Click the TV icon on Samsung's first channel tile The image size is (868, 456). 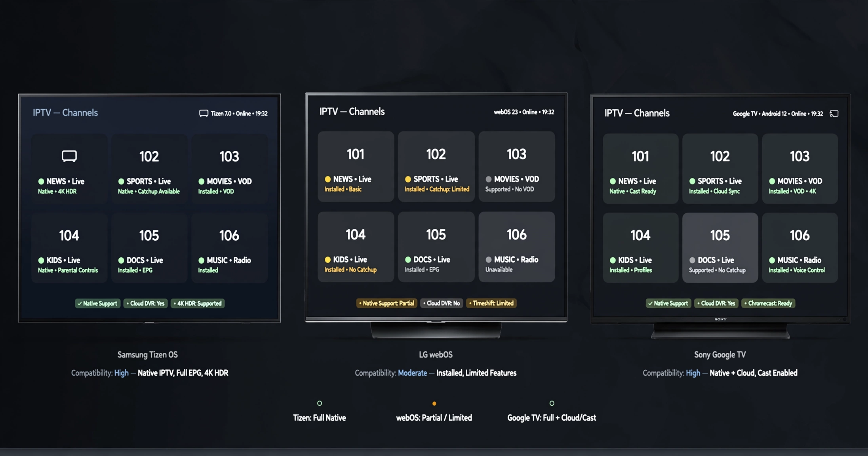(69, 156)
